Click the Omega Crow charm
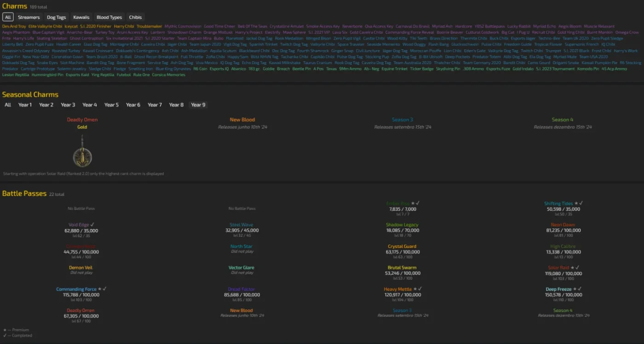 click(x=627, y=32)
